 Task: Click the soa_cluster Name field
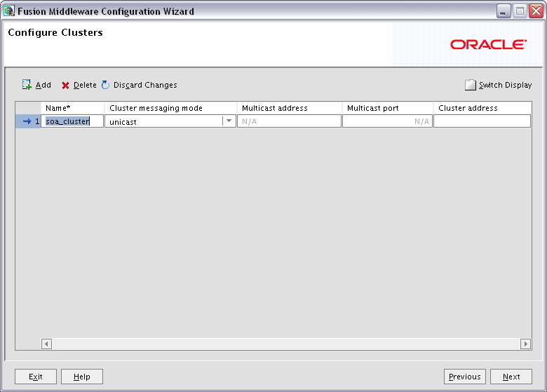72,121
